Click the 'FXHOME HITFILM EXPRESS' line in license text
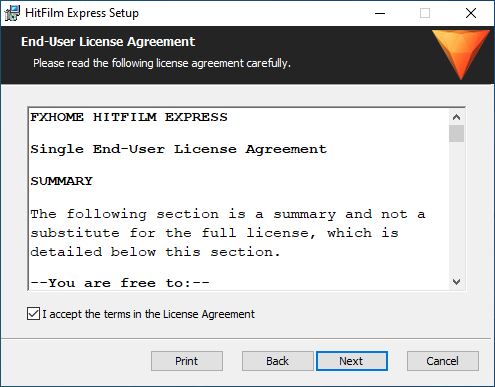The width and height of the screenshot is (495, 387). point(129,117)
